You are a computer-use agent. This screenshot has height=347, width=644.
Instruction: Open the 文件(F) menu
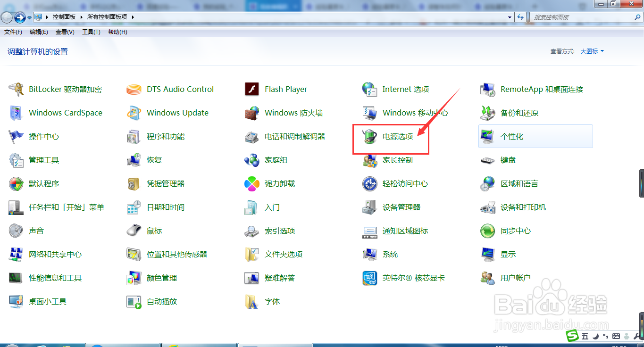coord(13,32)
